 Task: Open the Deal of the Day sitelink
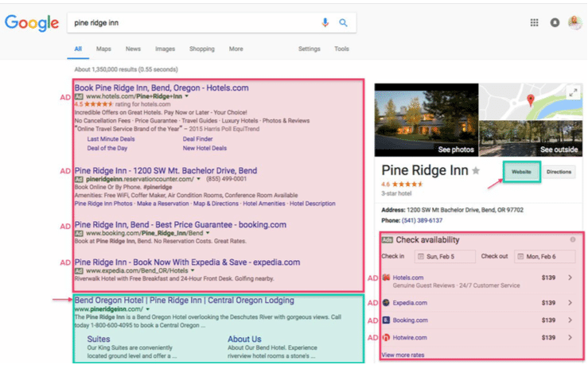[107, 148]
